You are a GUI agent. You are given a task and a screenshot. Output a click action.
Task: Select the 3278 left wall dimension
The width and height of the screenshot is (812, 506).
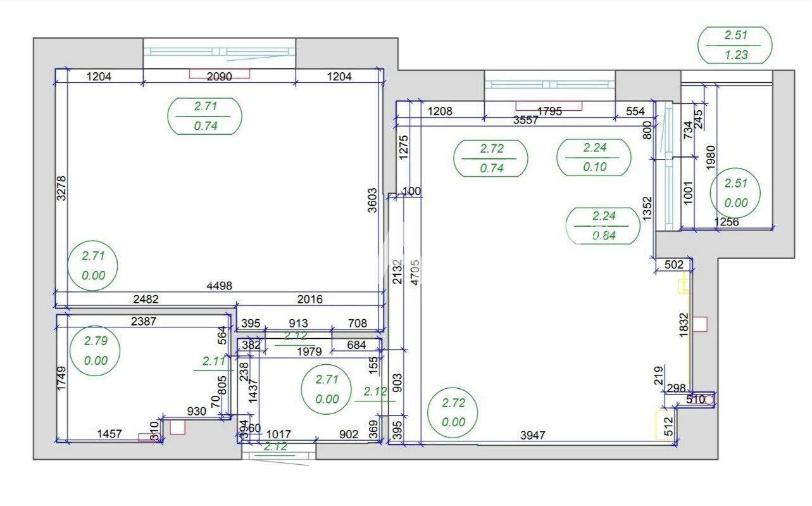(61, 188)
